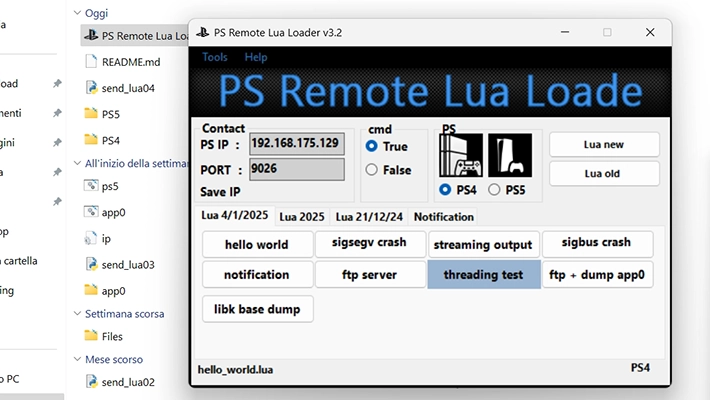Click the Lua new button
This screenshot has width=710, height=400.
[604, 145]
